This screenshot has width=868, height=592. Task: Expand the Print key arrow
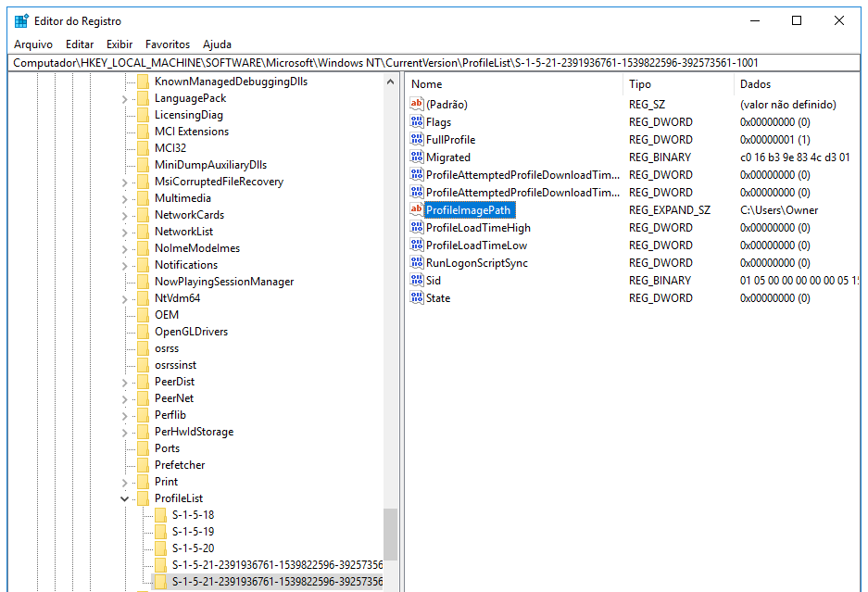(125, 482)
